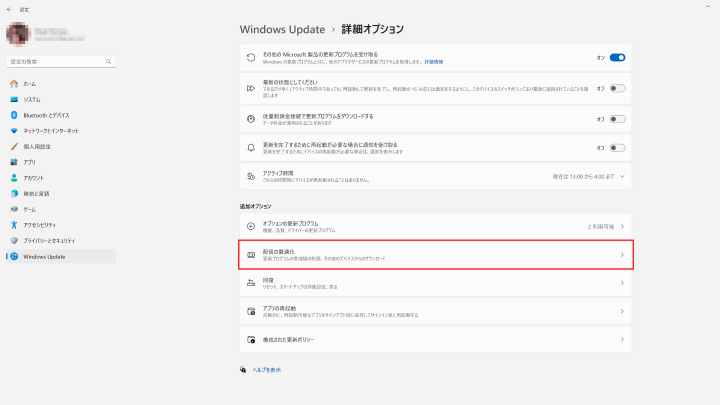The image size is (720, 405).
Task: Click the 2 利用可能 status text
Action: pyautogui.click(x=601, y=227)
